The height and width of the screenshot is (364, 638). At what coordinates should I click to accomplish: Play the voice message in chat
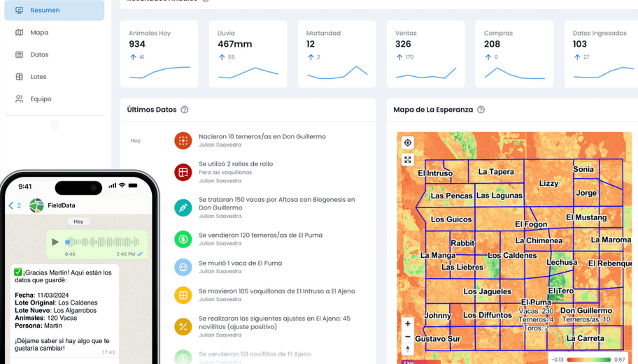[x=55, y=242]
